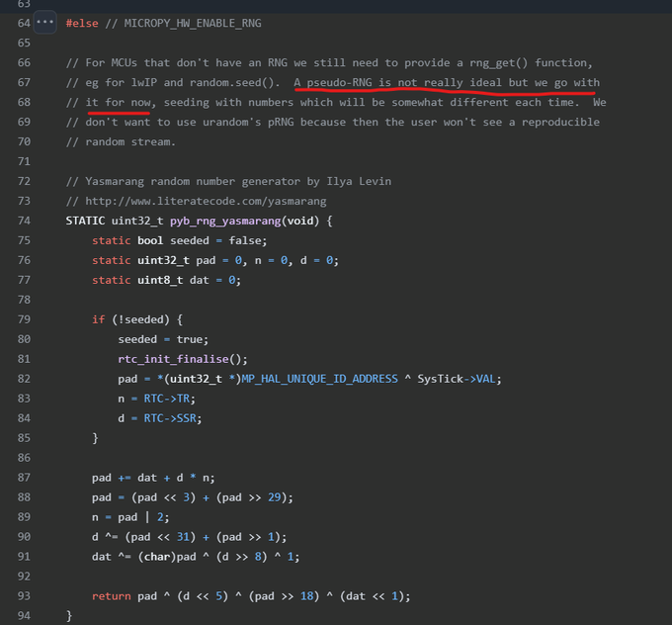Click RTC->SSR on line 84
Screen dimensions: 672x625
(x=172, y=418)
